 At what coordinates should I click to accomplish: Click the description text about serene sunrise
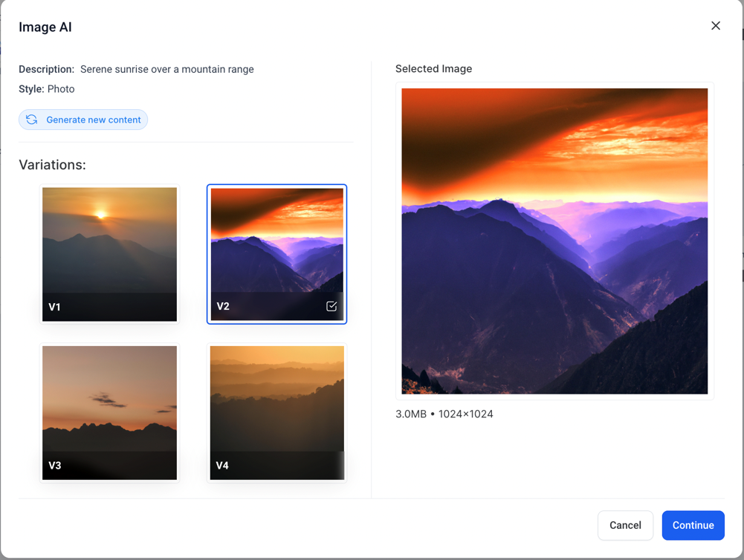(x=166, y=69)
